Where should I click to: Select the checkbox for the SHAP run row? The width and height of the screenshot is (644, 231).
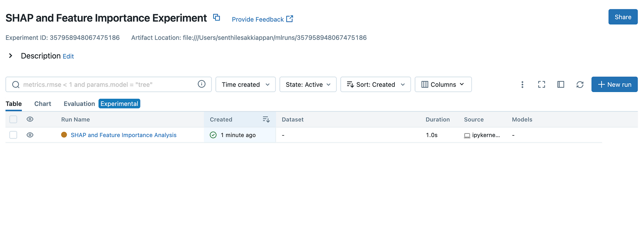pos(13,135)
